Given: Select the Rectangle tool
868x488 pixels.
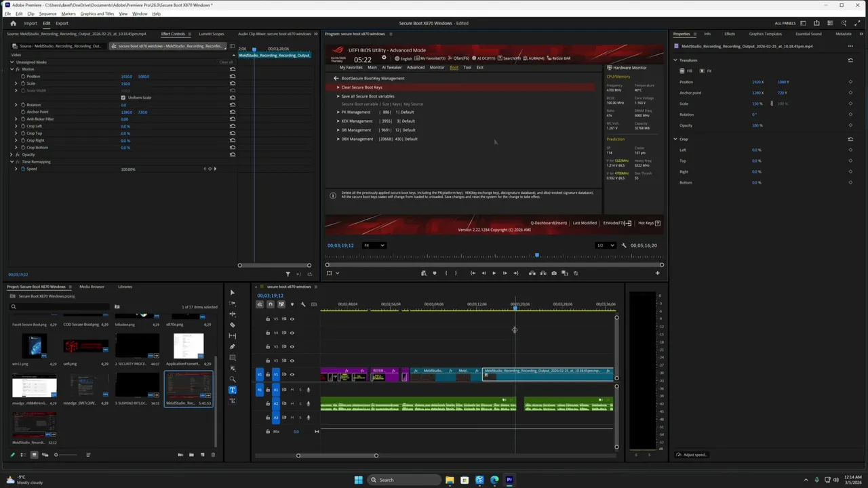Looking at the screenshot, I should (232, 357).
